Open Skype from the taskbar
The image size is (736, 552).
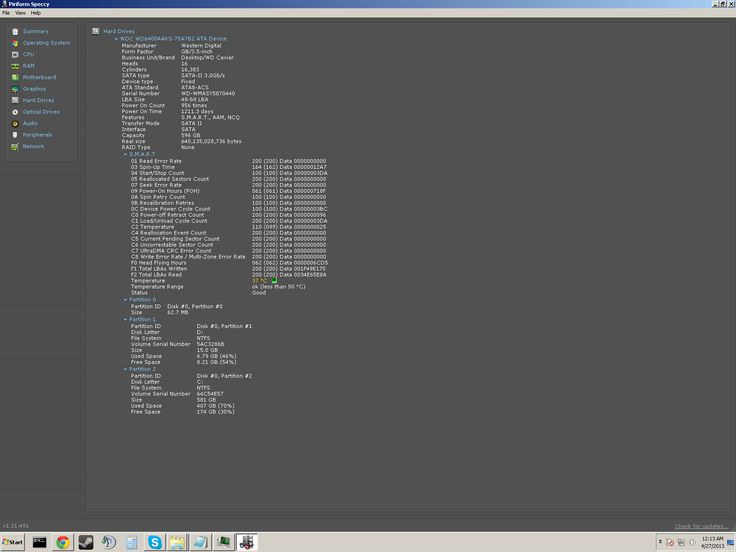155,542
